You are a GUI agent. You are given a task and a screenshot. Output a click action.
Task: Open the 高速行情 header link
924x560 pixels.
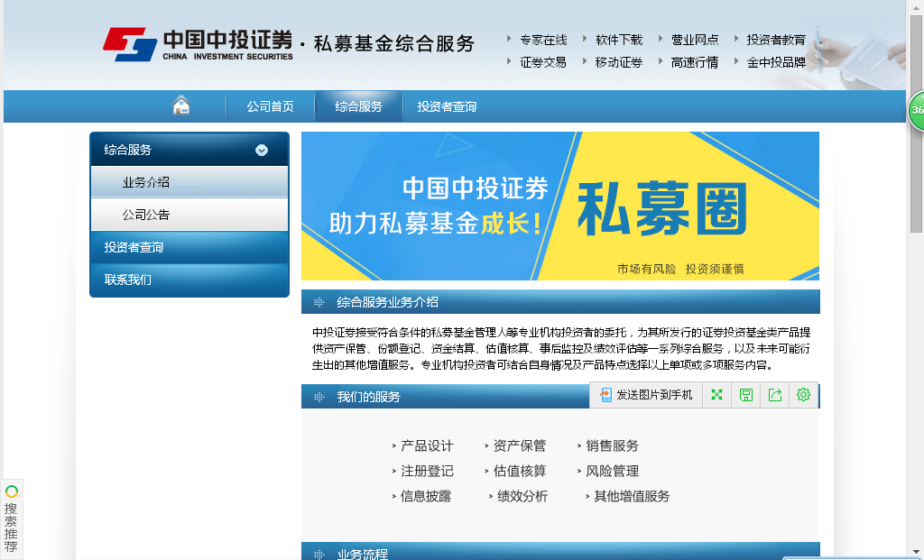point(695,62)
